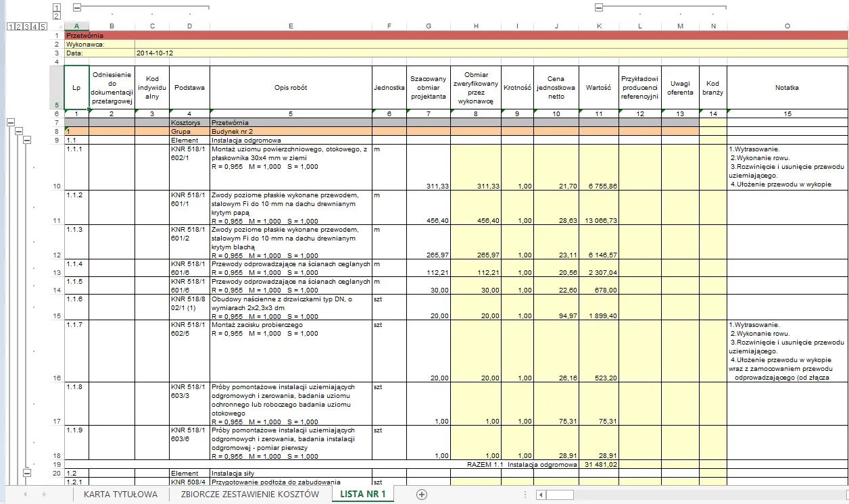Collapse Instalacja siły group at row 20
Image resolution: width=849 pixels, height=504 pixels.
(x=28, y=473)
